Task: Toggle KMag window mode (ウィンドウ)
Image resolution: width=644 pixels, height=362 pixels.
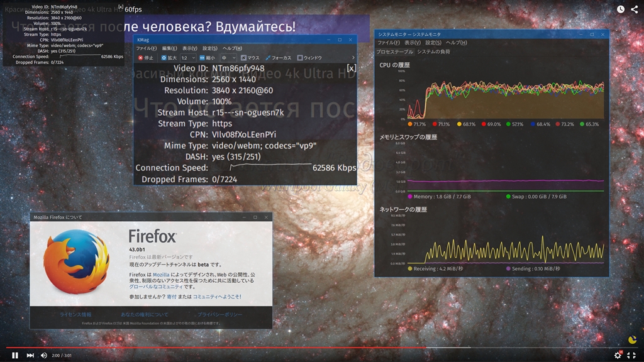Action: click(x=309, y=58)
